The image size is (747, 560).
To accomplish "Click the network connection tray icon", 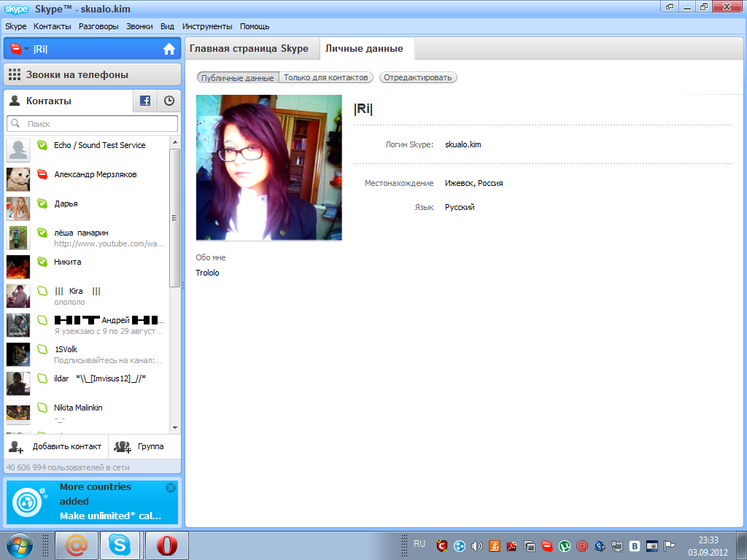I will pyautogui.click(x=617, y=546).
